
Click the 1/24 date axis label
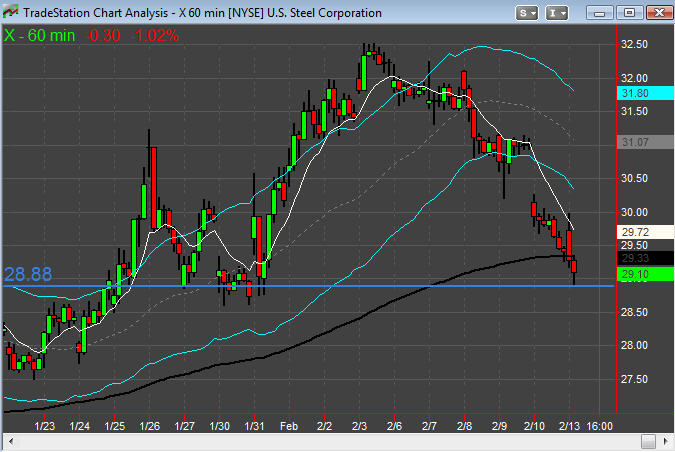click(80, 426)
